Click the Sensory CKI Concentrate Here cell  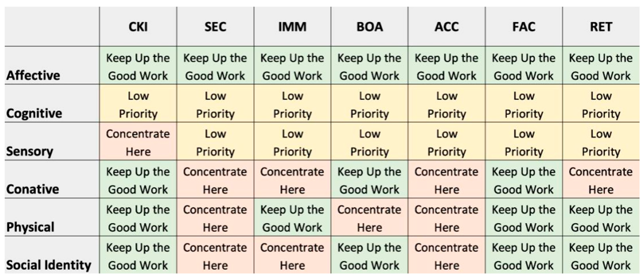click(x=138, y=143)
